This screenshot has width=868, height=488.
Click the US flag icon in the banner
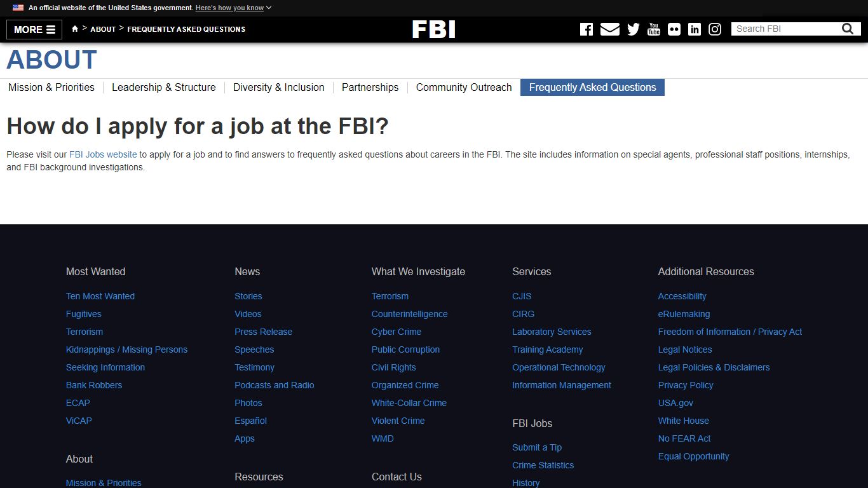click(18, 8)
